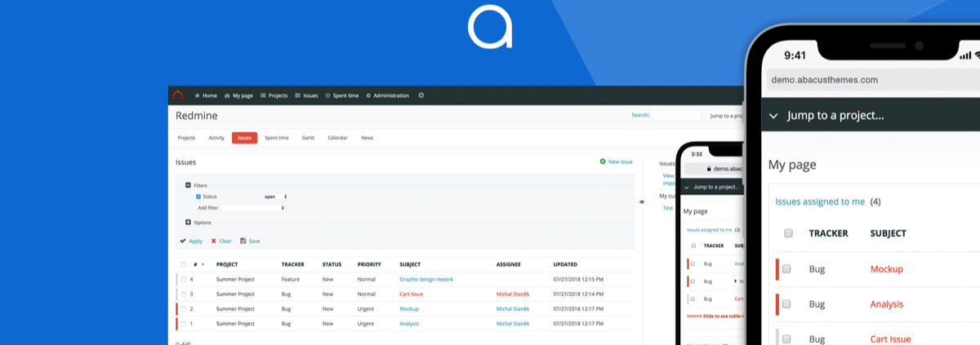Open the Mockup link on large phone

887,268
